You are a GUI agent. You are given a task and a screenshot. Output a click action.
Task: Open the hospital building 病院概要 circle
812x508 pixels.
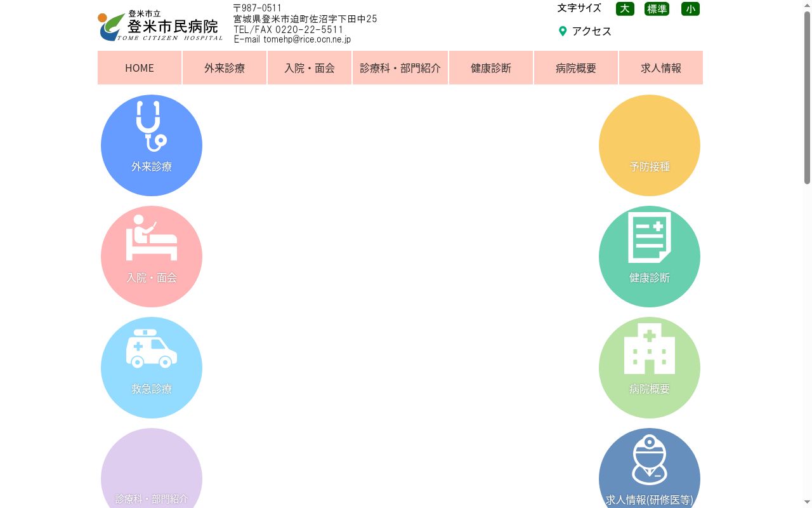650,368
